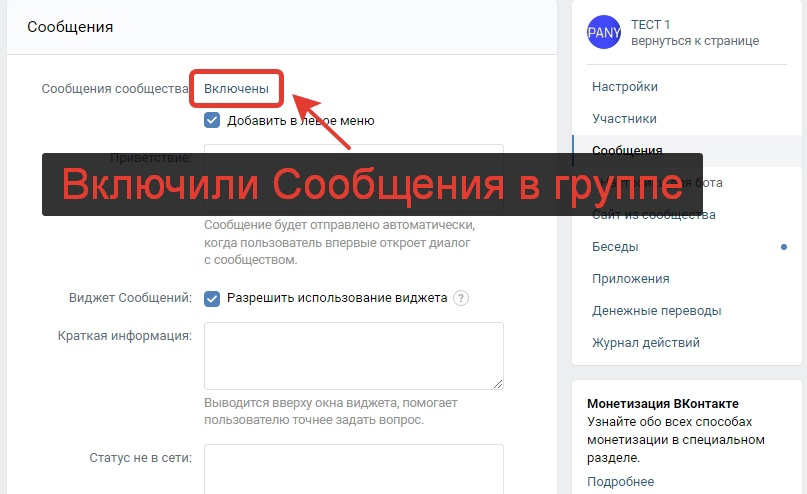The height and width of the screenshot is (494, 807).
Task: Open Участники in the side menu
Action: coord(624,119)
